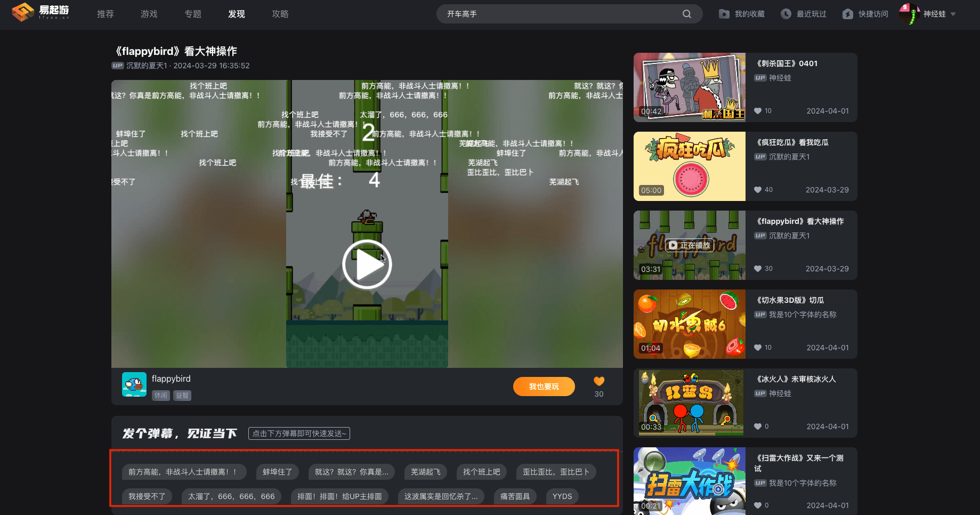Image resolution: width=980 pixels, height=515 pixels.
Task: Open the 疯狂吃瓜 video thumbnail
Action: tap(690, 166)
